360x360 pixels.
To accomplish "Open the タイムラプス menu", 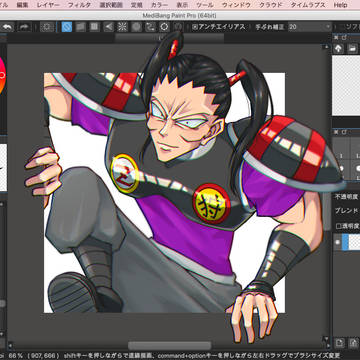I will tap(308, 5).
